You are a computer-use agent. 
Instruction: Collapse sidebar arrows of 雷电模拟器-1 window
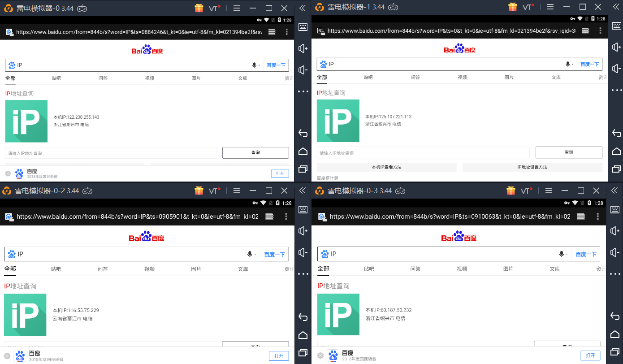pyautogui.click(x=616, y=7)
